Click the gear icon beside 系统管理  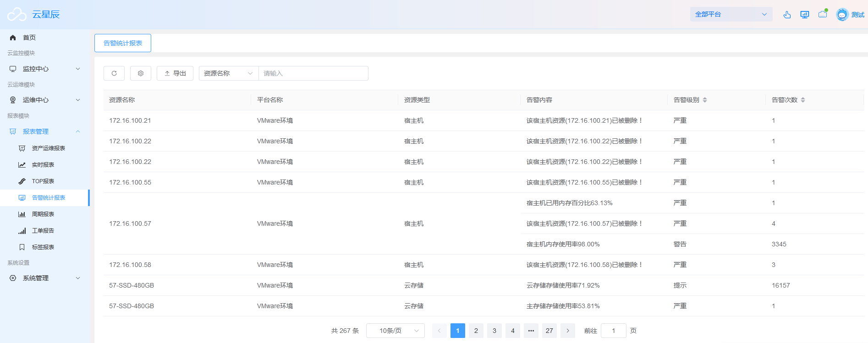[13, 278]
